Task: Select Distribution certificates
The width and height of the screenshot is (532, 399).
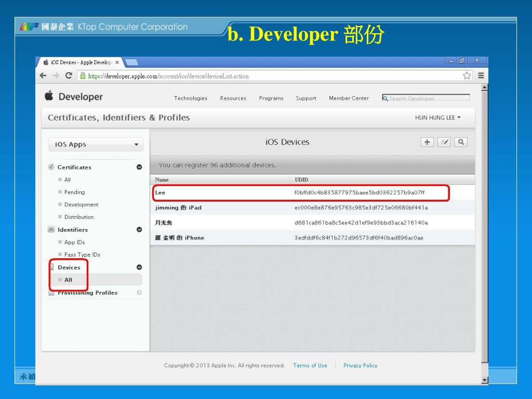Action: pos(79,217)
